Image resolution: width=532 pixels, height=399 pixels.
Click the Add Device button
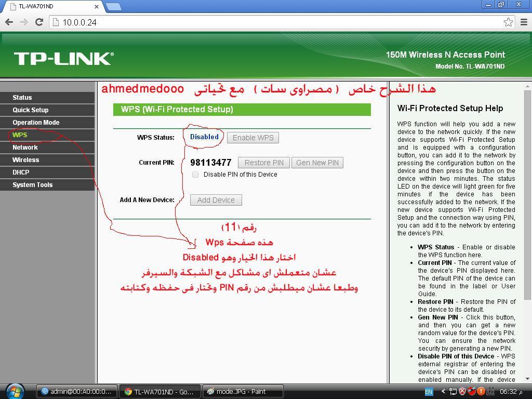point(216,200)
